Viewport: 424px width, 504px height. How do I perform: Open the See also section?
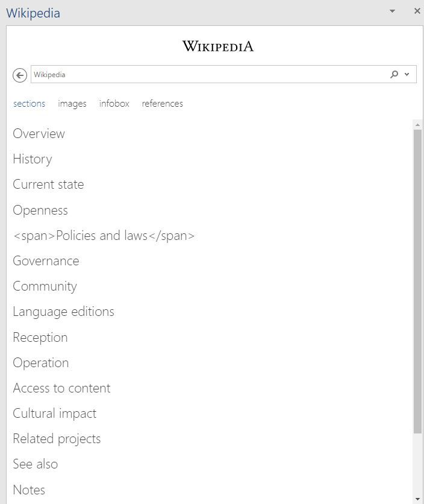tap(36, 464)
